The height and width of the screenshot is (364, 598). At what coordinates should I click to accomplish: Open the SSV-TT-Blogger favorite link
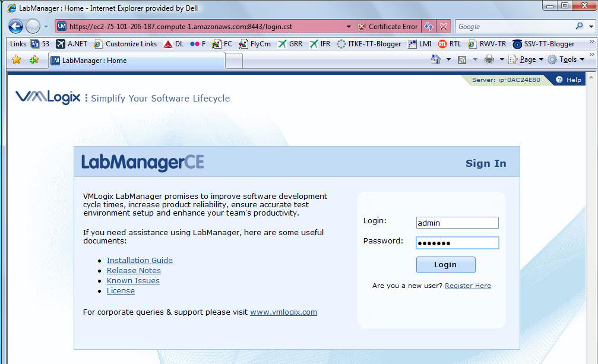[x=543, y=44]
